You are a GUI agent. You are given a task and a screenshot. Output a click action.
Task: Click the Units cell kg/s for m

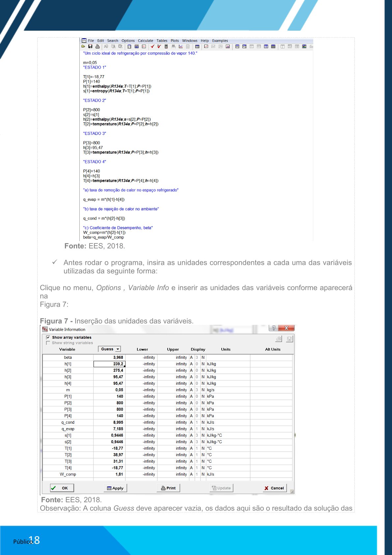(x=228, y=390)
